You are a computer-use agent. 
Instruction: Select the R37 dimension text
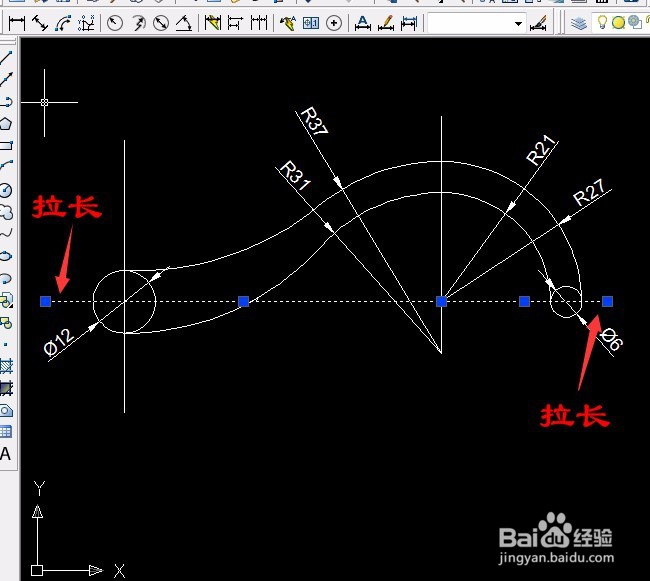pos(314,121)
